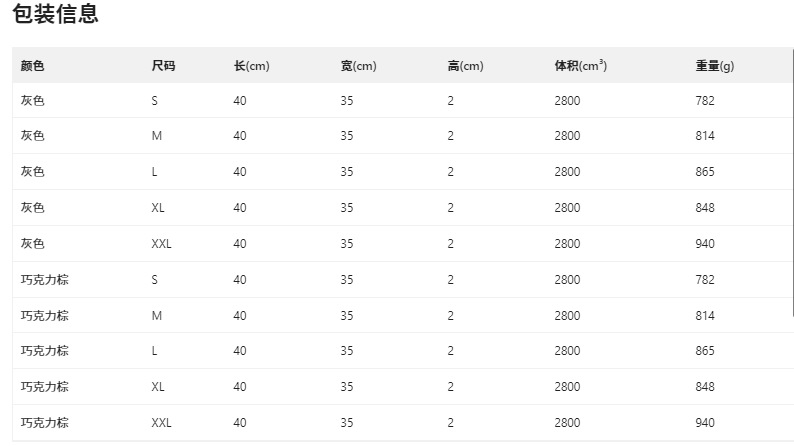Screen dimensions: 794x446
Task: Click 灰色 in the first data row
Action: 33,100
